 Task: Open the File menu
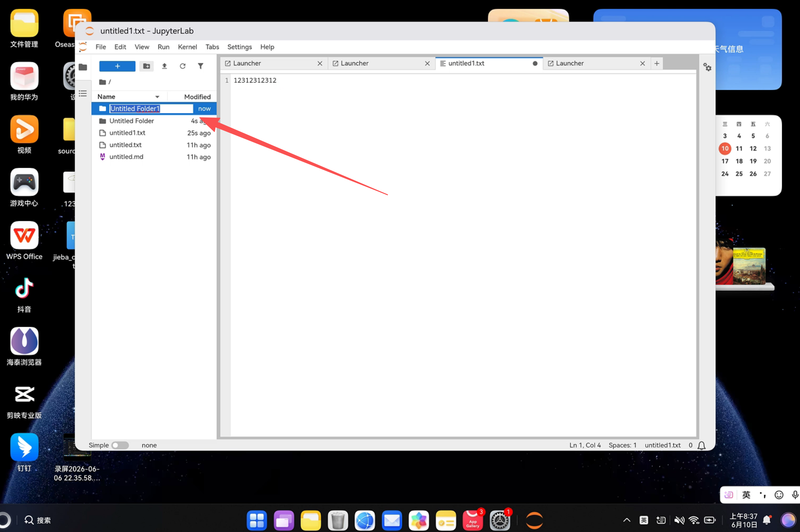click(x=101, y=47)
